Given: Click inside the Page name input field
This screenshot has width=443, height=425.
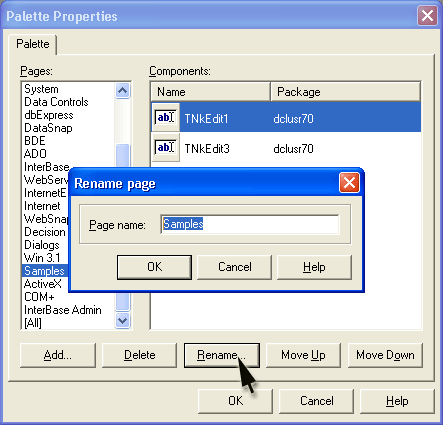Looking at the screenshot, I should point(250,224).
